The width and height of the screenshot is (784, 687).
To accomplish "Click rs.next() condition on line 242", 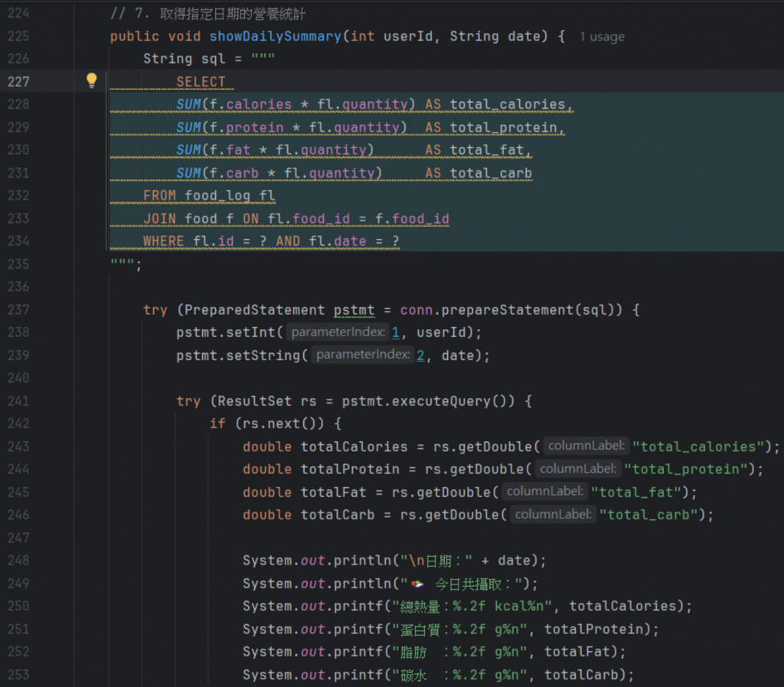I will (x=279, y=424).
